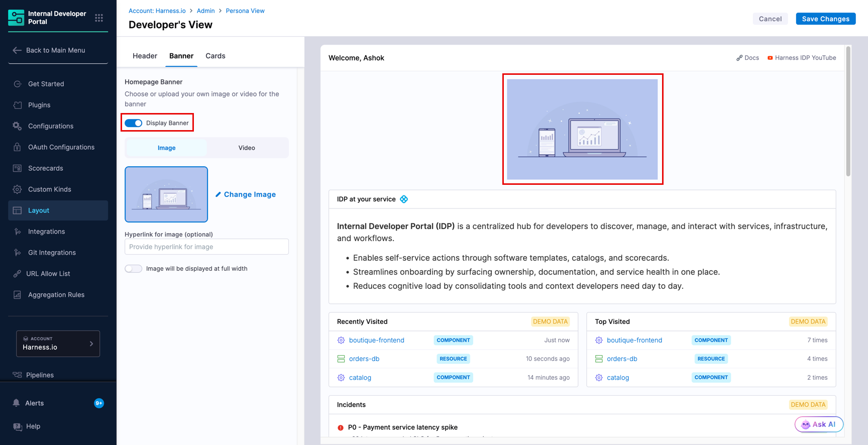The height and width of the screenshot is (445, 868).
Task: Click the P0 - Payment service latency spike incident
Action: click(403, 427)
